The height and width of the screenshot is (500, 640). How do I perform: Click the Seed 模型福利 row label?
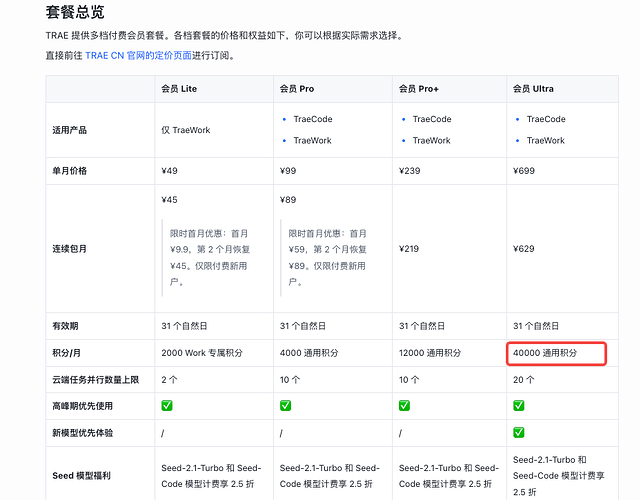[x=81, y=476]
